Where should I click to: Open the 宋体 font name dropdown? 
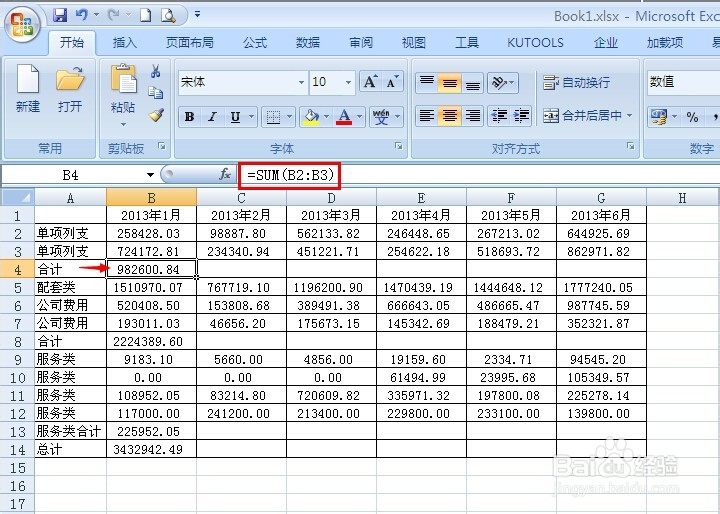(301, 83)
